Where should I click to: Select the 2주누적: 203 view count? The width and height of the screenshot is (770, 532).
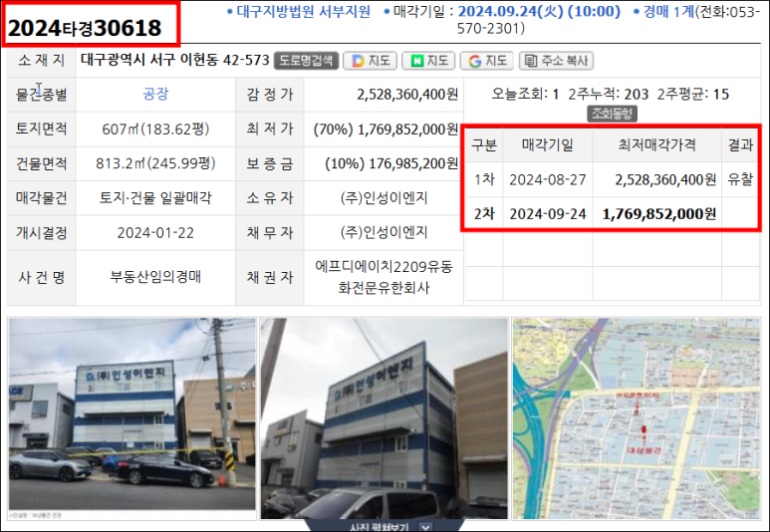coord(608,94)
